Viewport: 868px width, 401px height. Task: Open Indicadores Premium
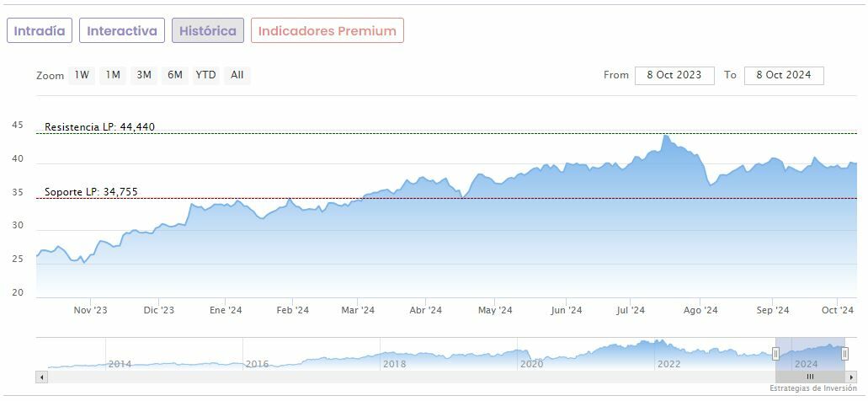[x=327, y=31]
